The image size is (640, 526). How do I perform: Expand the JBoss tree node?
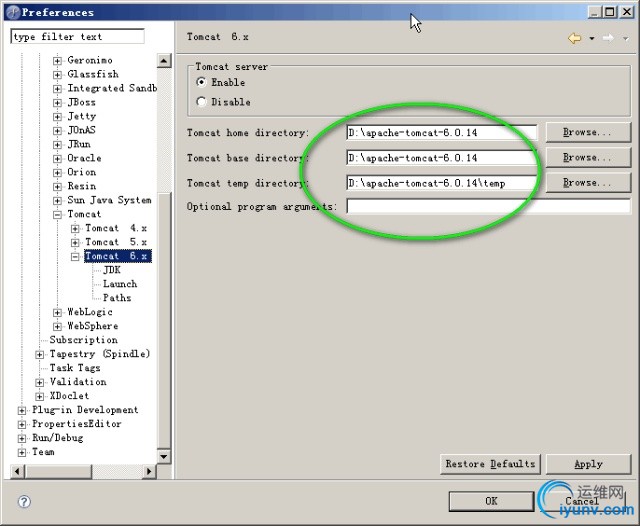click(x=58, y=103)
